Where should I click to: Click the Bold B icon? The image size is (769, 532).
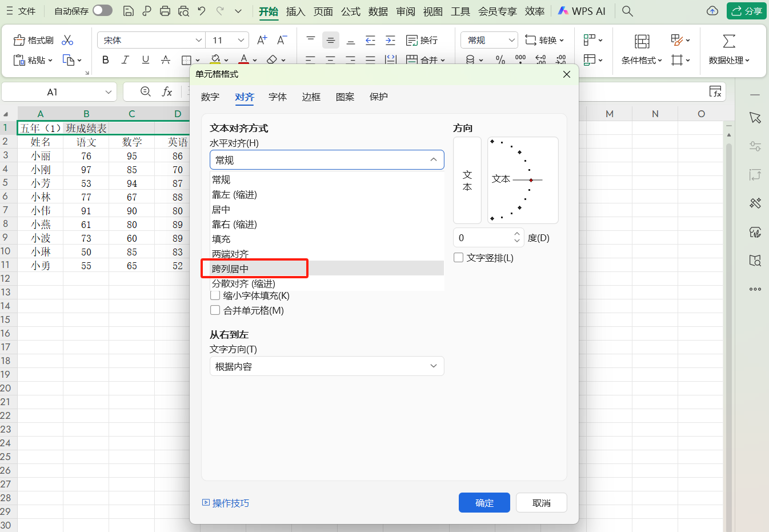click(105, 59)
